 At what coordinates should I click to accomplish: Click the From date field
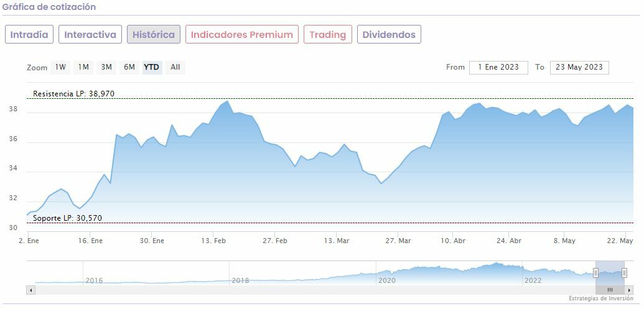(498, 67)
